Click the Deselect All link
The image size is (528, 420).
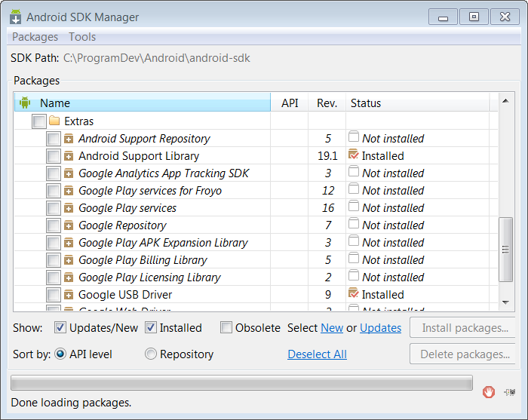pyautogui.click(x=317, y=354)
